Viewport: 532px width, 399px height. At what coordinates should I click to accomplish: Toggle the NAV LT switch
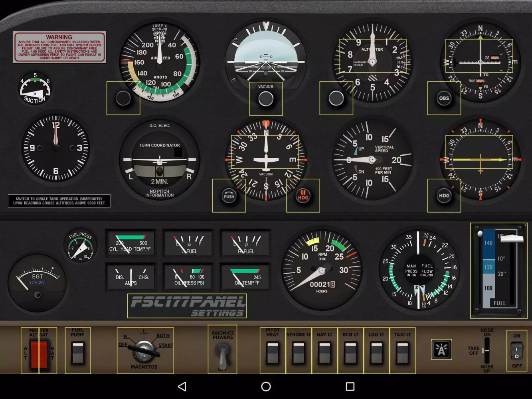324,350
